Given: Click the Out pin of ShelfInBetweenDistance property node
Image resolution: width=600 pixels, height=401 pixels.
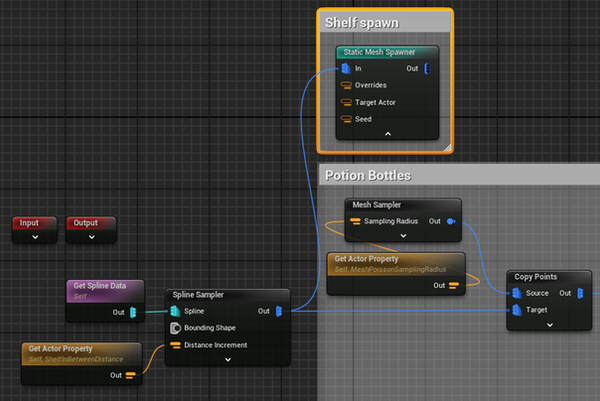Looking at the screenshot, I should (130, 375).
